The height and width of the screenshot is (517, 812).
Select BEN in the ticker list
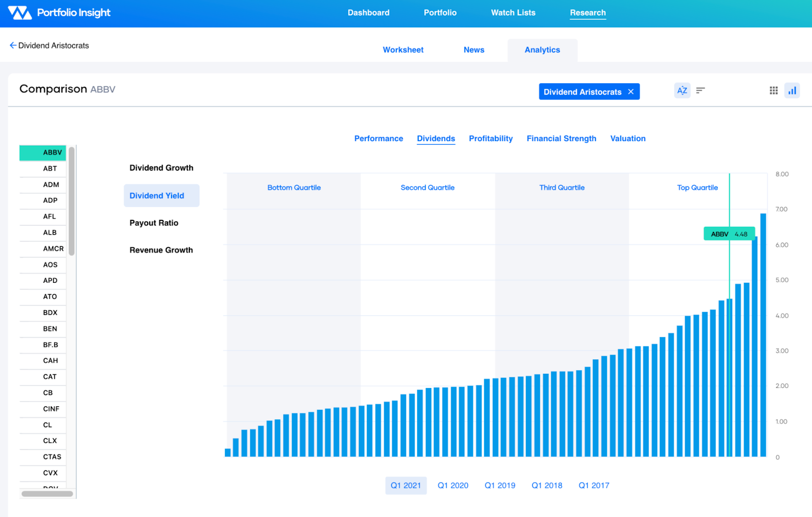tap(43, 329)
